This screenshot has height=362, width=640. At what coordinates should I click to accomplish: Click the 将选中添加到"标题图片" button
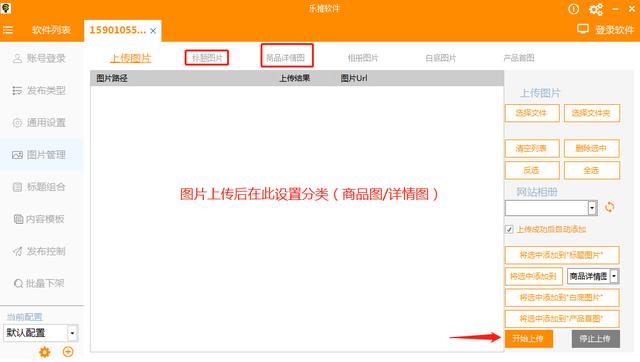point(562,255)
